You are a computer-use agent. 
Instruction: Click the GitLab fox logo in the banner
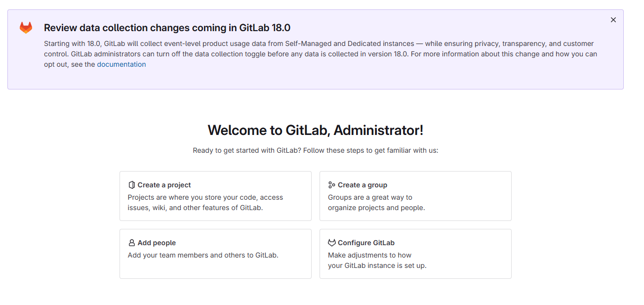[26, 28]
